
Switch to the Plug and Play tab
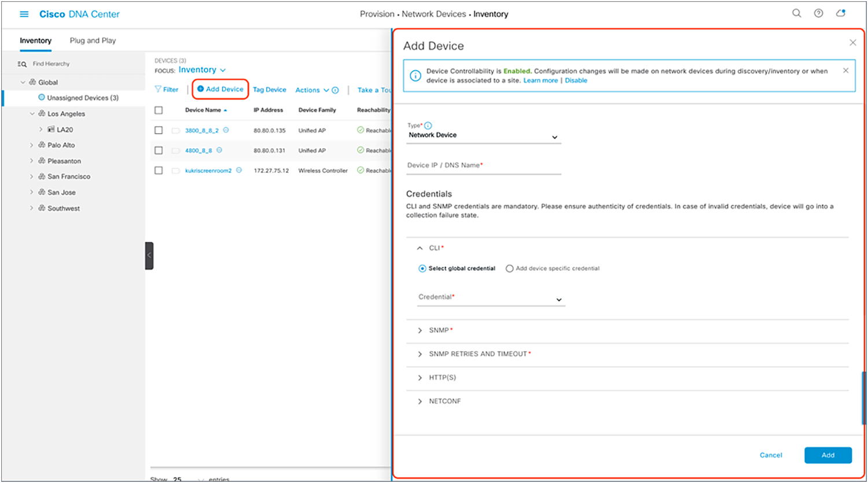tap(93, 40)
